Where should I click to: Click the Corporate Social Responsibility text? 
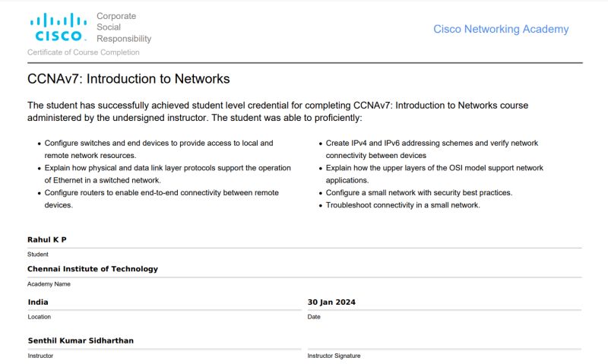coord(124,27)
